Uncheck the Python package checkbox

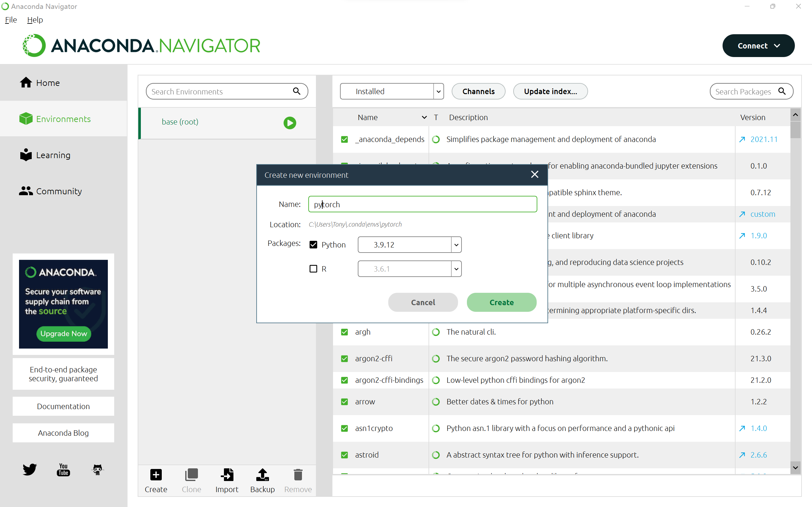(x=313, y=244)
